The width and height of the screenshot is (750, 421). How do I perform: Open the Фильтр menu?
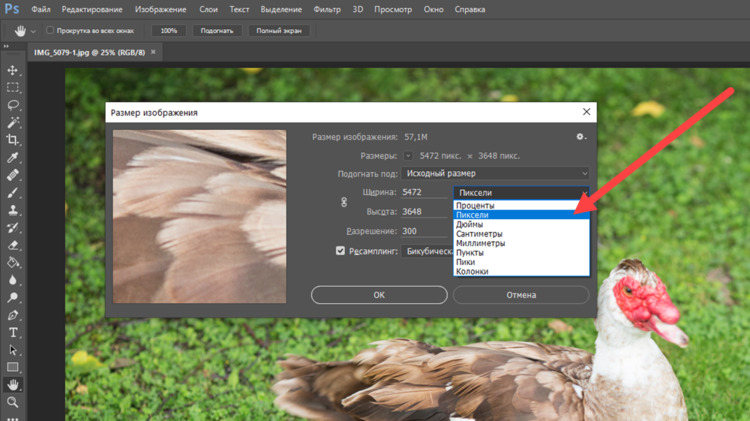coord(327,9)
